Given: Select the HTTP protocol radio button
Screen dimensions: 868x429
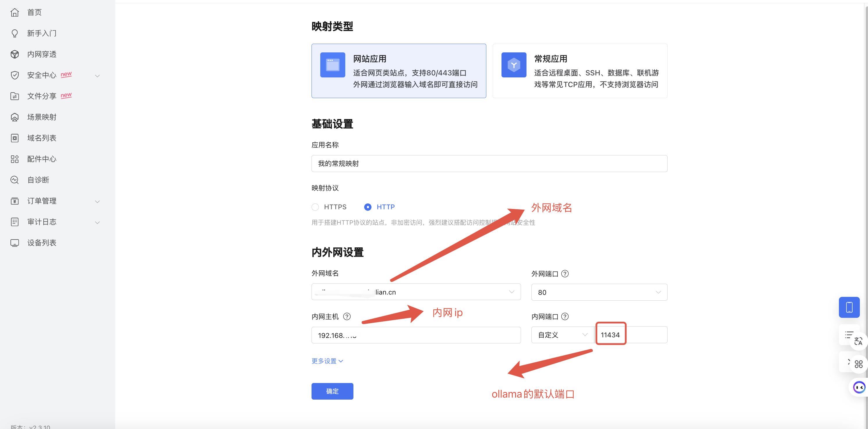Looking at the screenshot, I should point(368,207).
